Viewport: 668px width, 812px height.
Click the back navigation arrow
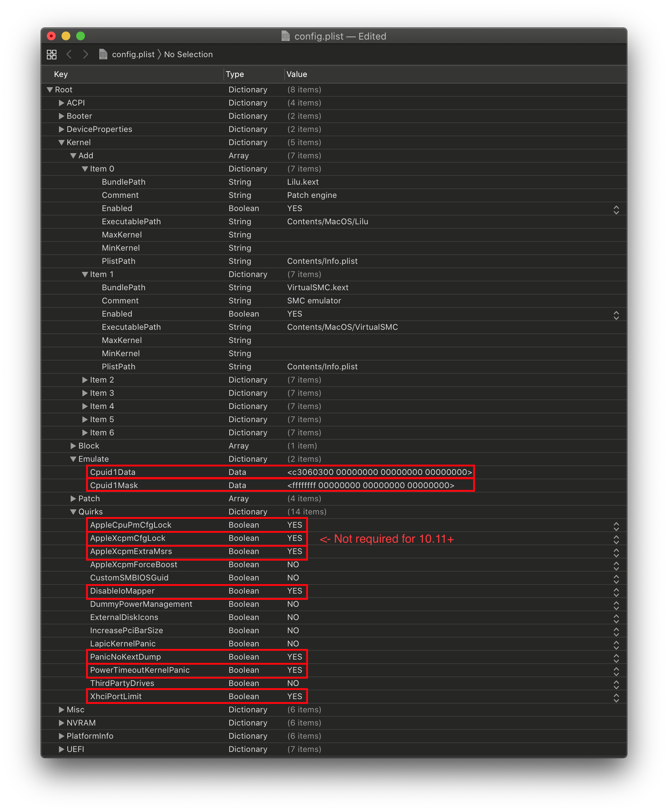click(x=69, y=54)
